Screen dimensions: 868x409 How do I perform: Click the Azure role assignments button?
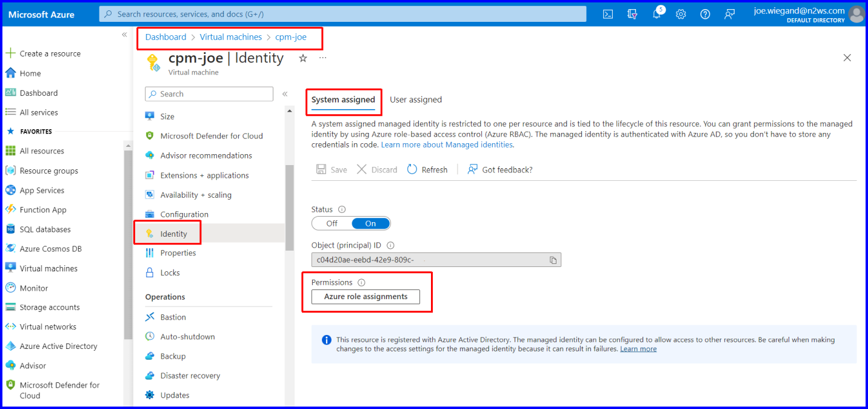[366, 297]
